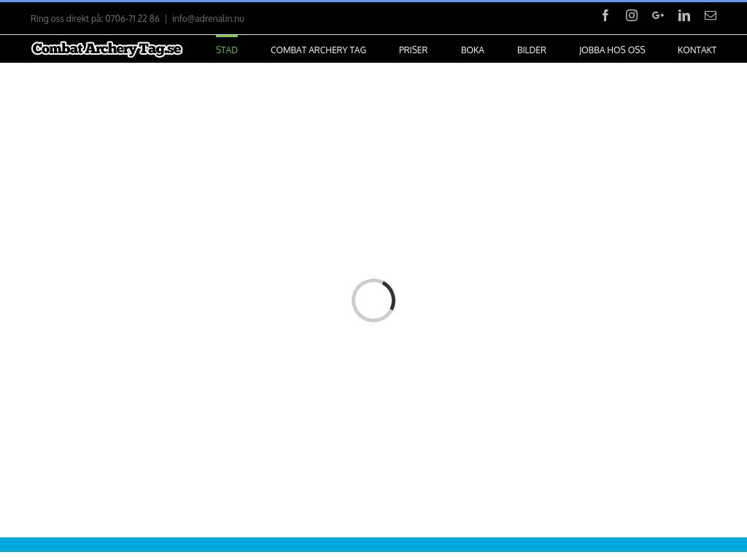Screen dimensions: 747x560
Task: Open the Facebook page icon
Action: pos(605,15)
